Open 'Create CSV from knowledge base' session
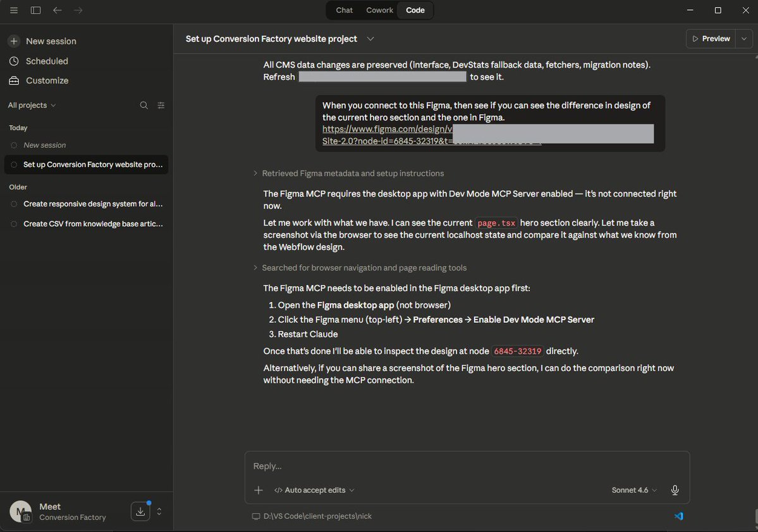Viewport: 758px width, 532px height. pyautogui.click(x=86, y=224)
